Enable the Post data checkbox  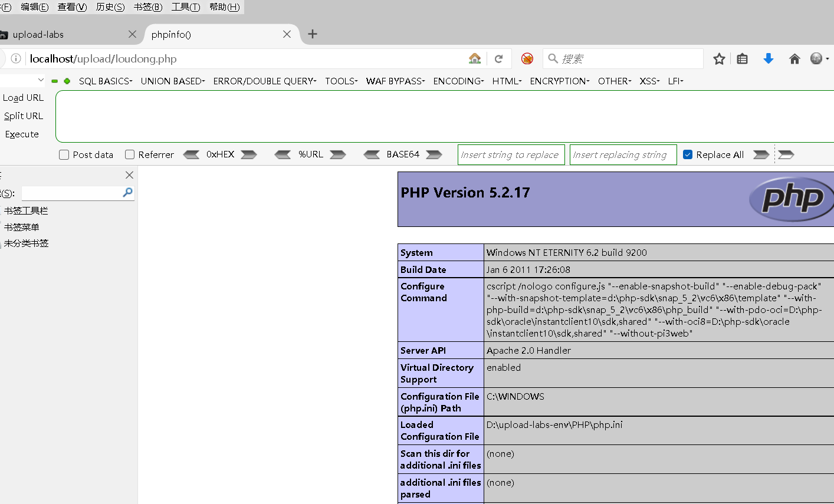click(64, 155)
